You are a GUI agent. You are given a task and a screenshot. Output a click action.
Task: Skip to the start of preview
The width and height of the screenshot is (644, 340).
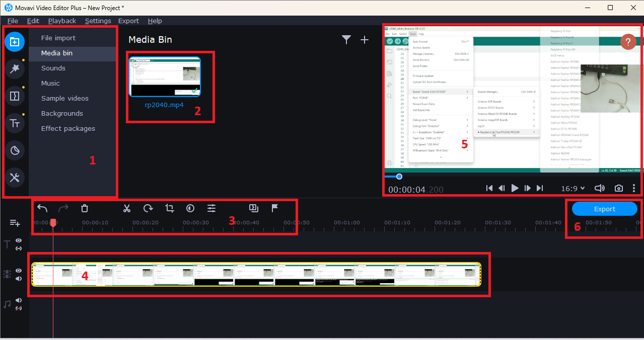click(x=489, y=188)
